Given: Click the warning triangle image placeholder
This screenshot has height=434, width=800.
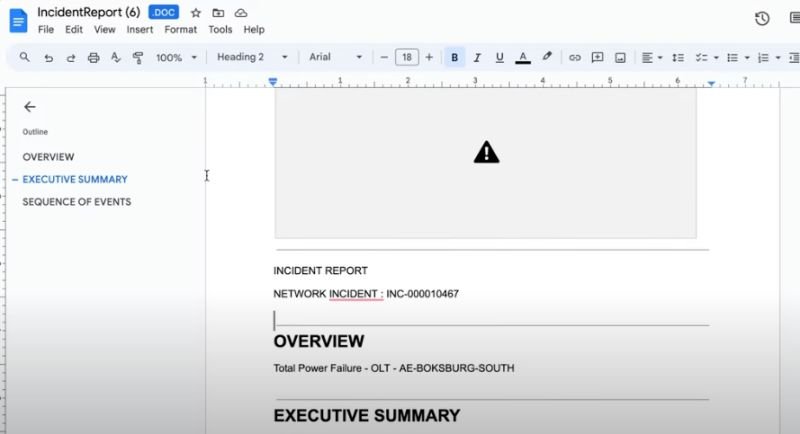Looking at the screenshot, I should [x=486, y=152].
